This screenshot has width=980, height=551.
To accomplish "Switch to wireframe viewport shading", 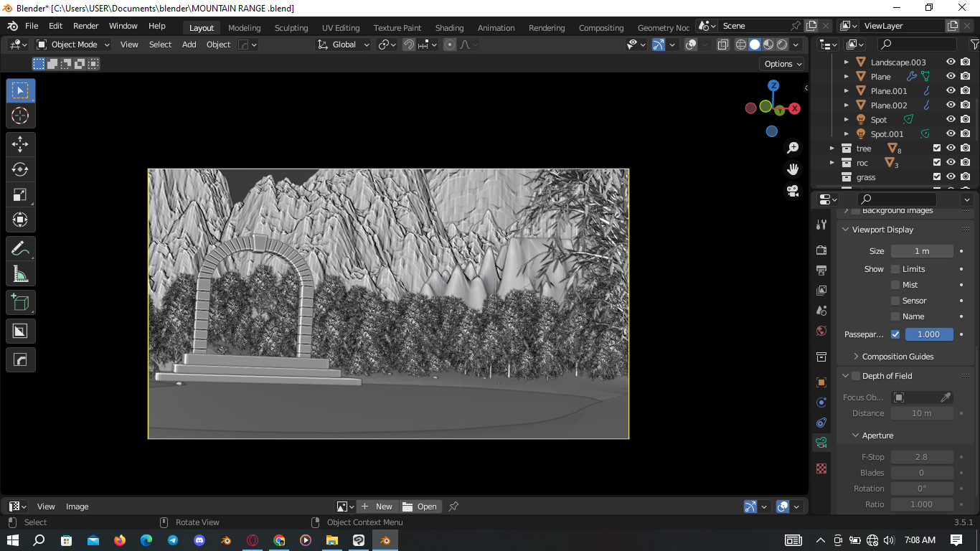I will (741, 44).
